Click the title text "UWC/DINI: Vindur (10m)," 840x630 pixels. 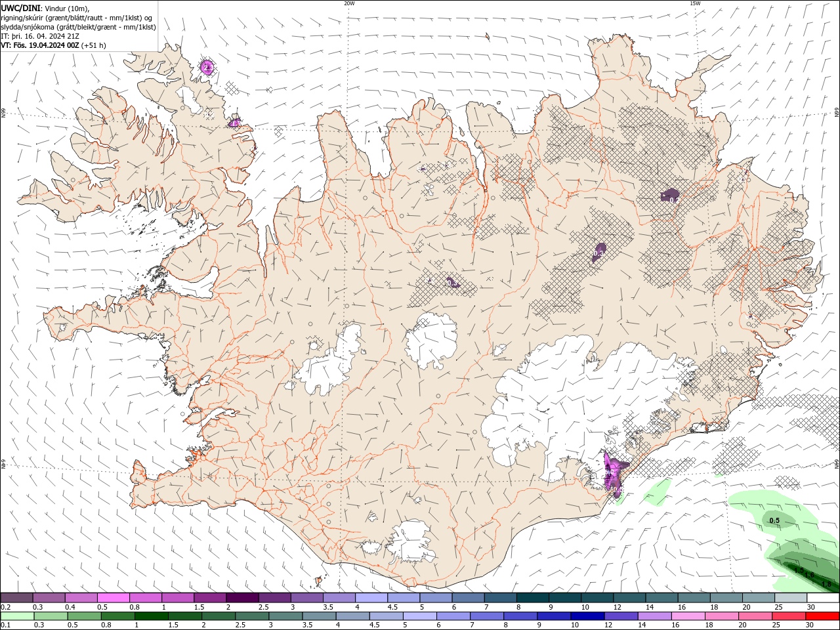(45, 8)
